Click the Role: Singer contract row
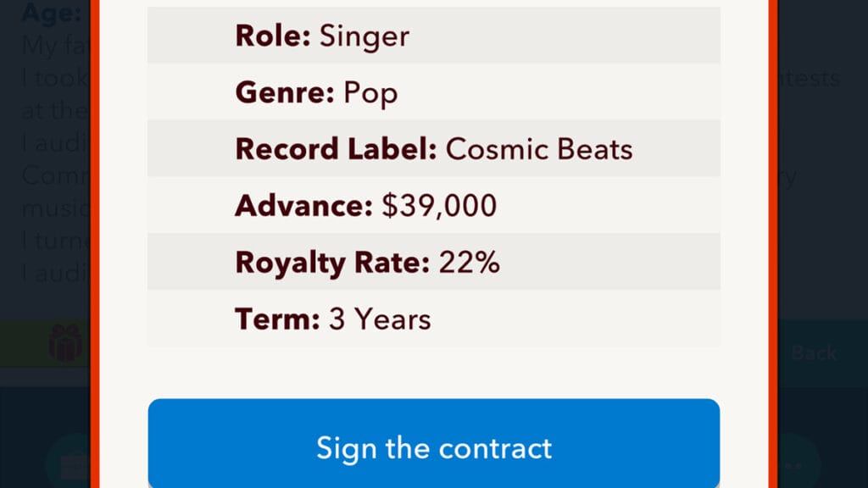Screen dimensions: 868x488 click(433, 36)
